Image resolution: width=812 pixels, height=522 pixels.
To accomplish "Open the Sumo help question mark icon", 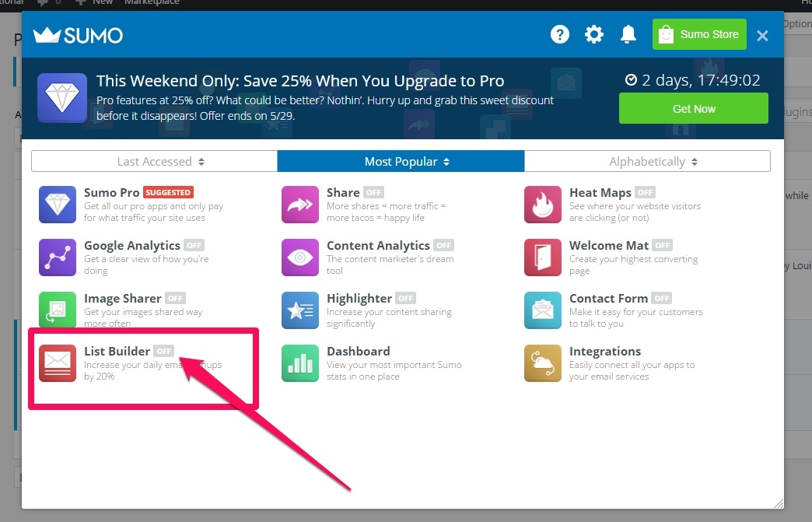I will point(560,35).
